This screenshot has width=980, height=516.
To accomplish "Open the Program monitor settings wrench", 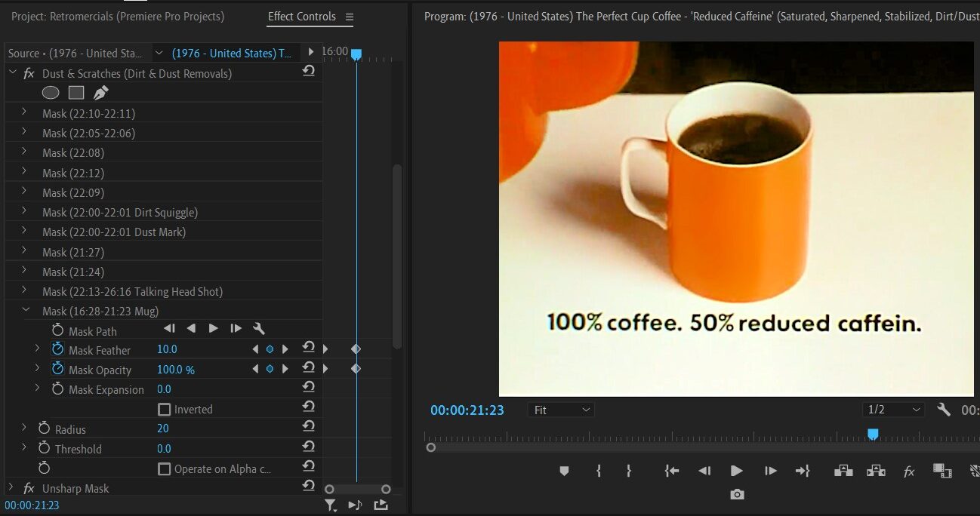I will coord(944,410).
